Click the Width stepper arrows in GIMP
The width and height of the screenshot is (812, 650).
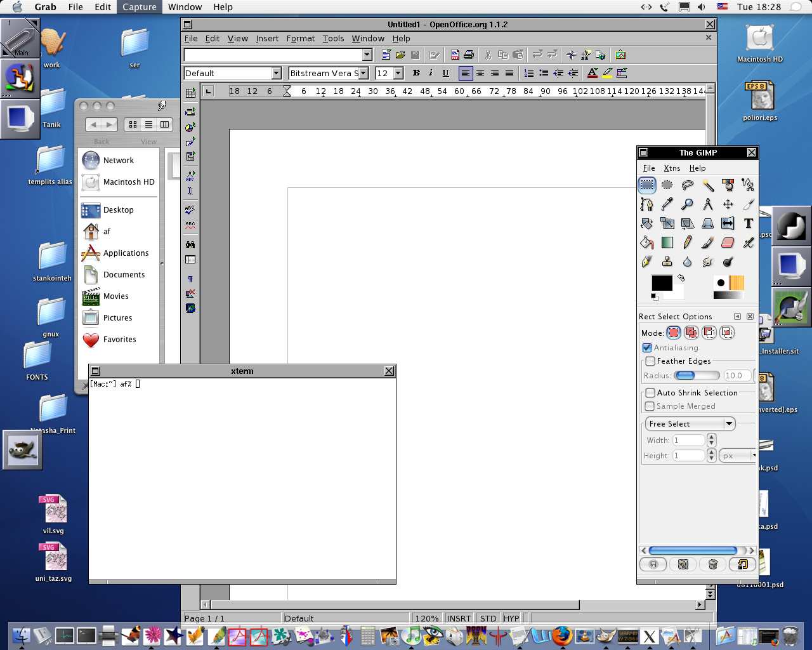(x=711, y=440)
